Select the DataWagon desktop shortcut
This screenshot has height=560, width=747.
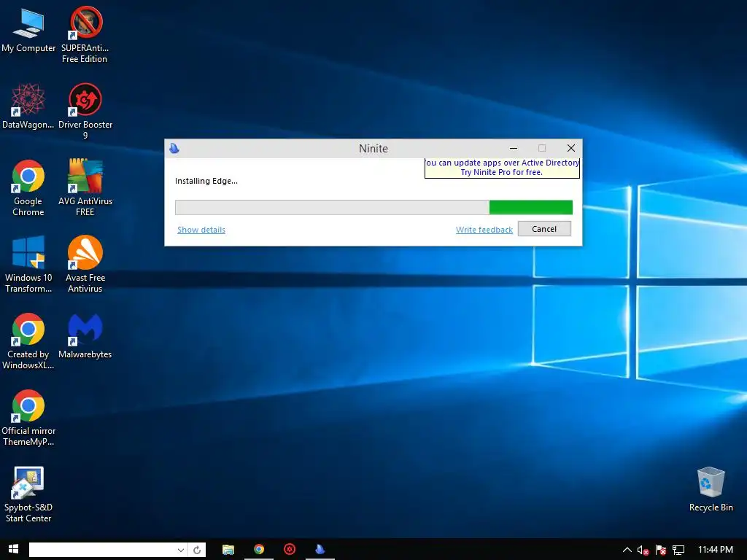point(28,106)
